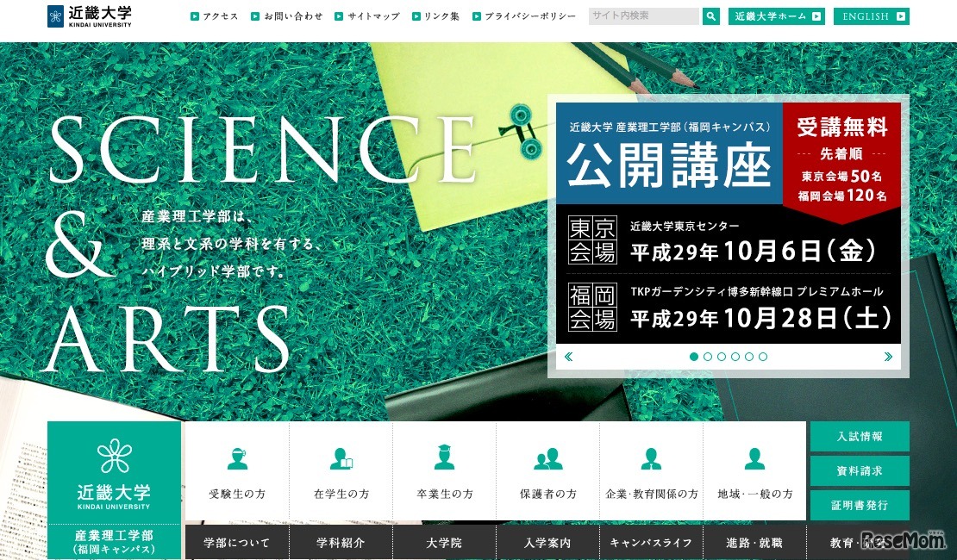Open the 学部について menu

tap(237, 544)
